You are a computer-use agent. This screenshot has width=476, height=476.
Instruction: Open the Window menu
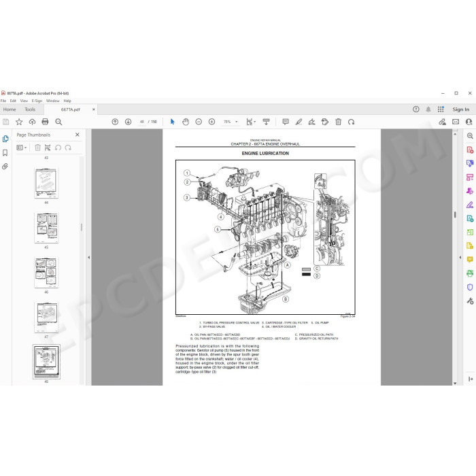(53, 101)
